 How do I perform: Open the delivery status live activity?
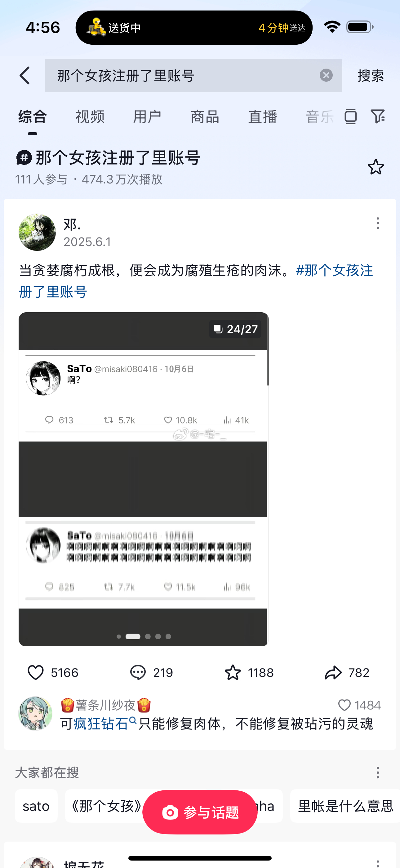[194, 28]
